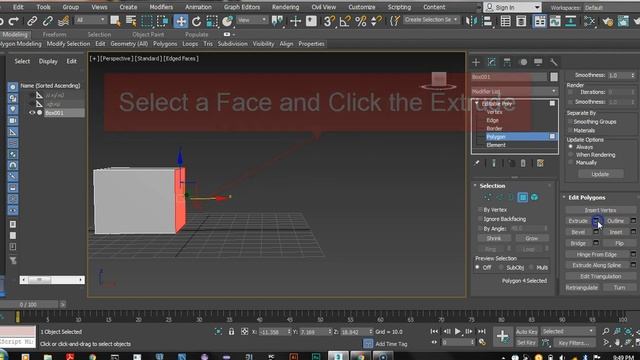Click the Play Animation button
Image resolution: width=640 pixels, height=360 pixels.
[458, 331]
